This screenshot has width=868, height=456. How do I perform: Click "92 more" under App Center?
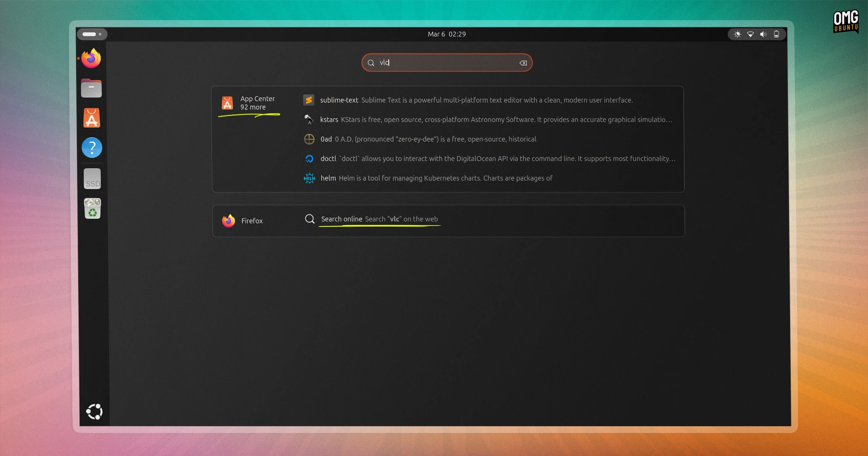[x=253, y=107]
